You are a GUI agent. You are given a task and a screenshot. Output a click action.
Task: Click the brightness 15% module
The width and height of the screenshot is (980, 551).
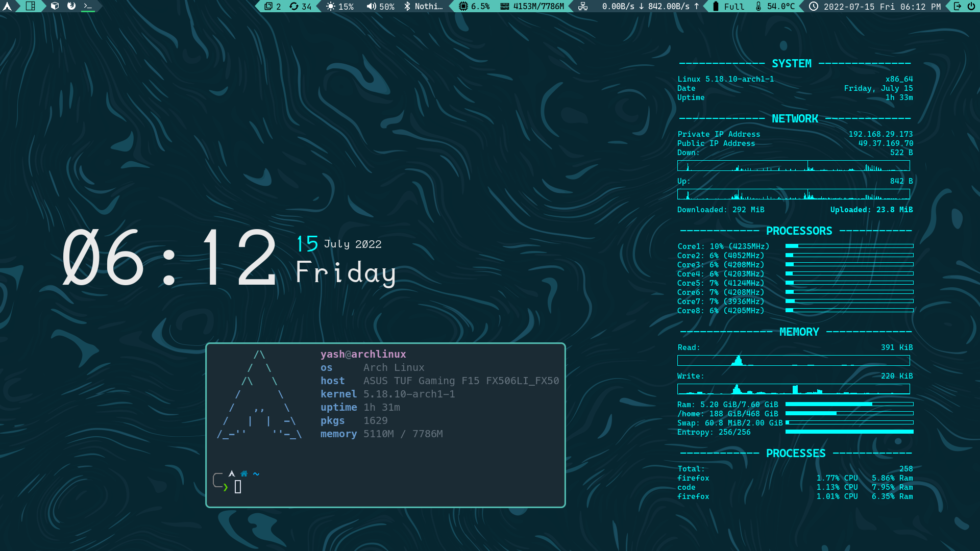click(x=340, y=6)
